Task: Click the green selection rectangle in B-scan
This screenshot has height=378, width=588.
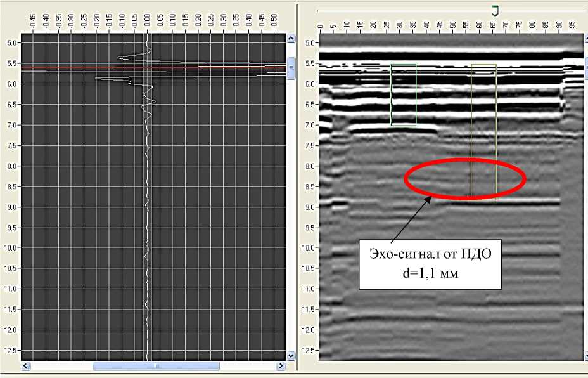Action: click(x=404, y=95)
